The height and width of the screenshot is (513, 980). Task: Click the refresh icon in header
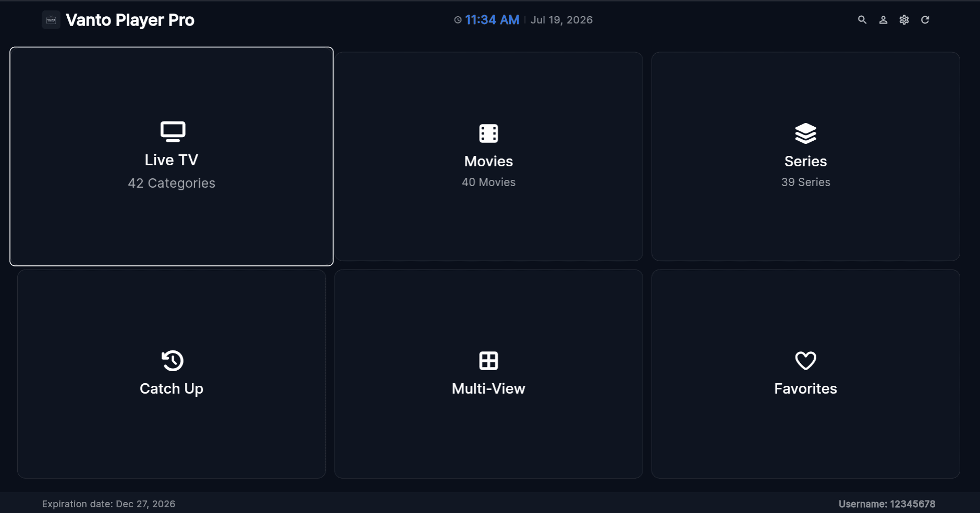pos(925,20)
